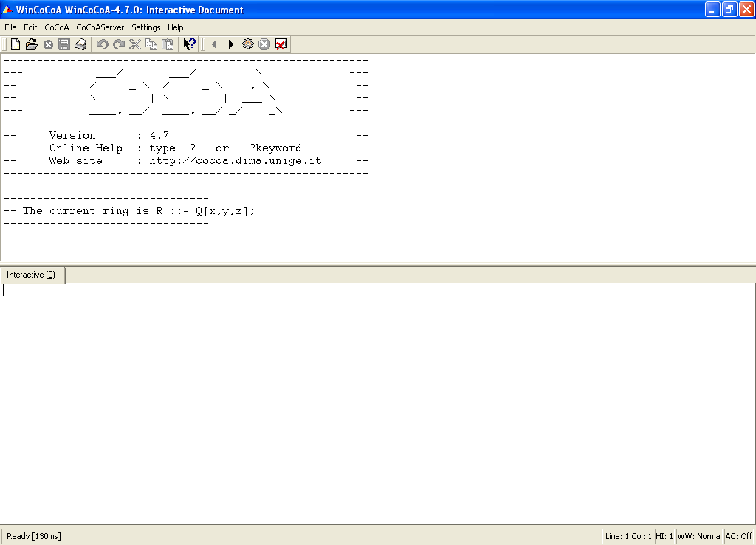Minimize the WinCoCoA window
Screen dimensions: 756x545
click(712, 9)
